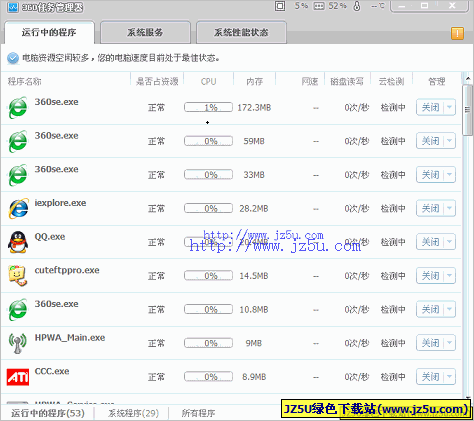Select the CCC.exe process name
Screen dimensions: 474x421
(x=52, y=371)
